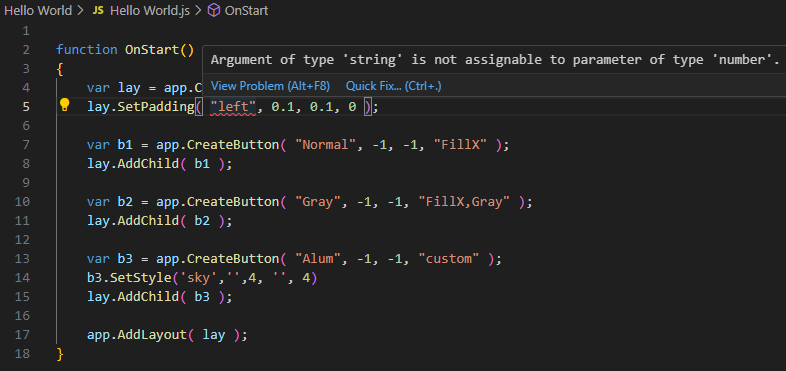786x371 pixels.
Task: Click the JS file icon in breadcrumb
Action: tap(98, 11)
